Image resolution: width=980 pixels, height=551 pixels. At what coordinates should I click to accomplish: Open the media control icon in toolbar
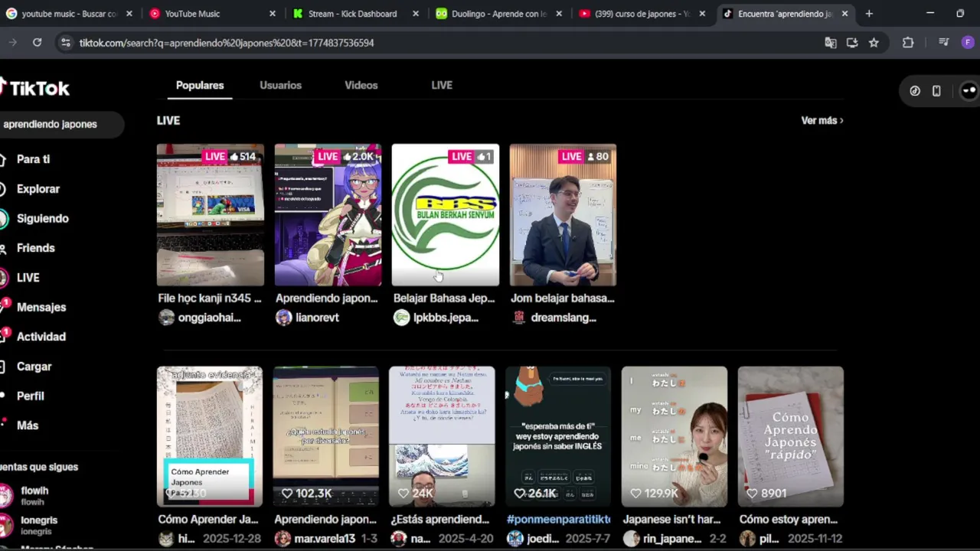pyautogui.click(x=943, y=43)
